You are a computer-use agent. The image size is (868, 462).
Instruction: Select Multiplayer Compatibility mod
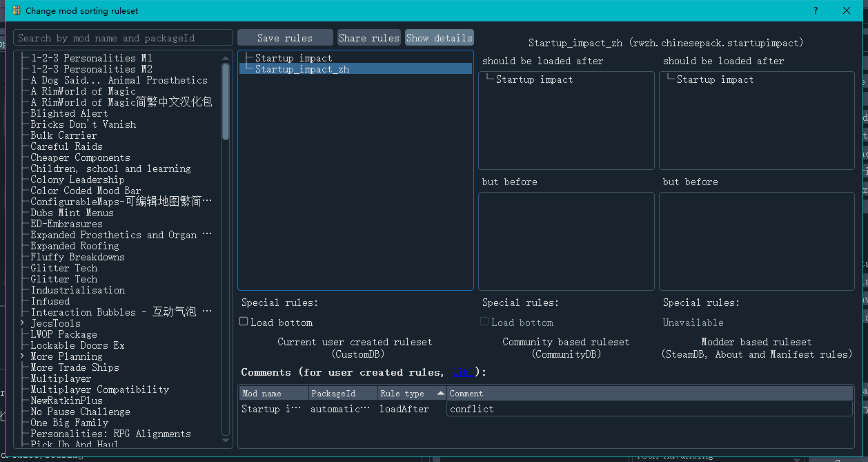[99, 389]
